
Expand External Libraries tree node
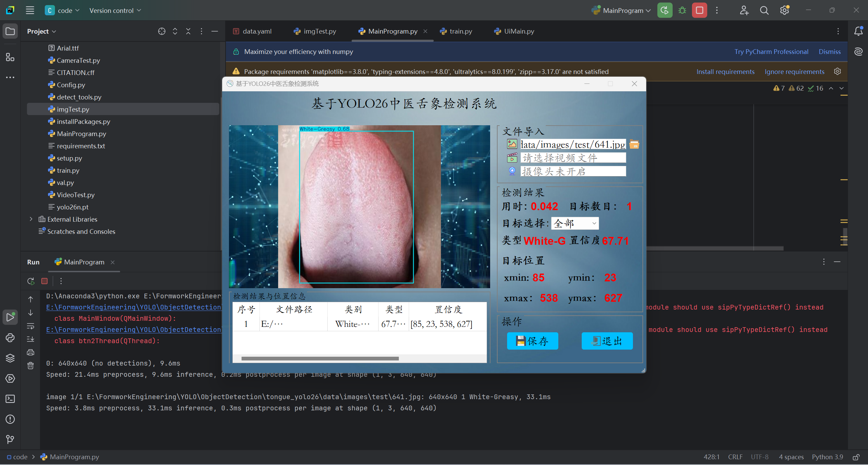(31, 219)
